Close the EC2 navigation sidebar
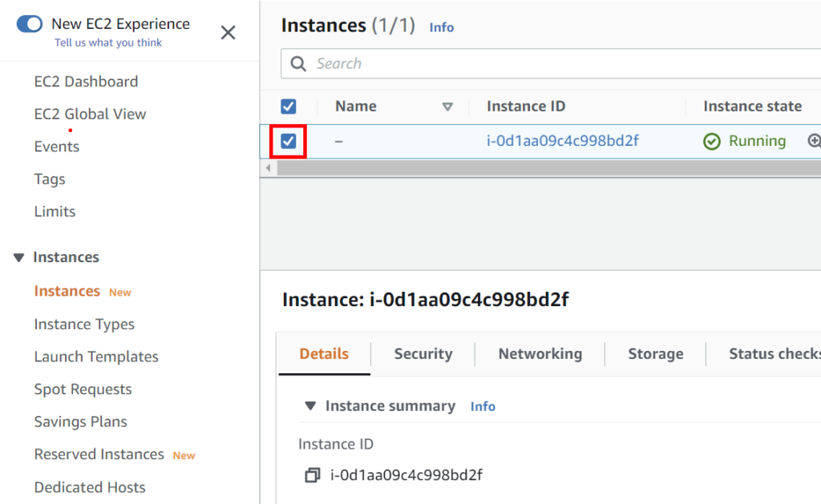Image resolution: width=821 pixels, height=504 pixels. (228, 32)
